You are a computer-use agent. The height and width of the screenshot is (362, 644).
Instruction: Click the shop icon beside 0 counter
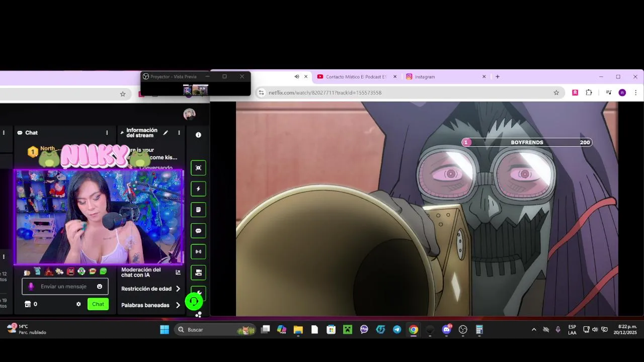pyautogui.click(x=28, y=304)
